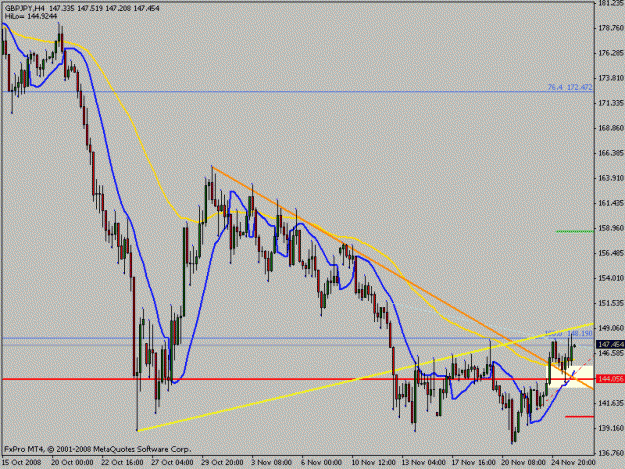This screenshot has height=469, width=625.
Task: Click the 20 Nov 08:00 time label
Action: click(x=523, y=462)
